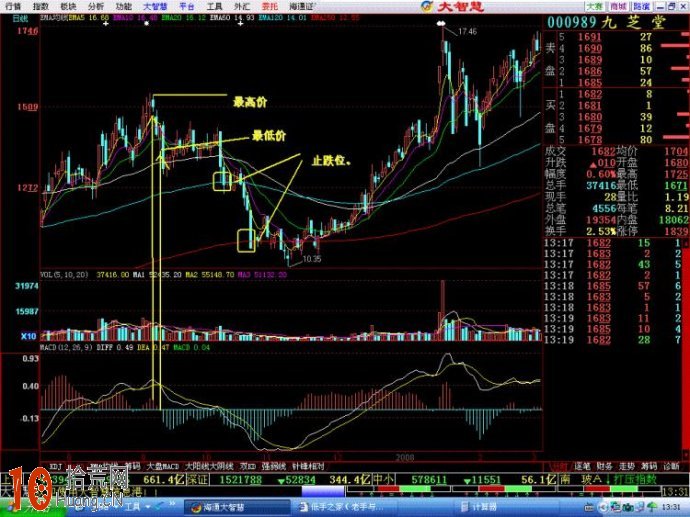Select 筹码 tab beside 大盘MACD

[133, 466]
